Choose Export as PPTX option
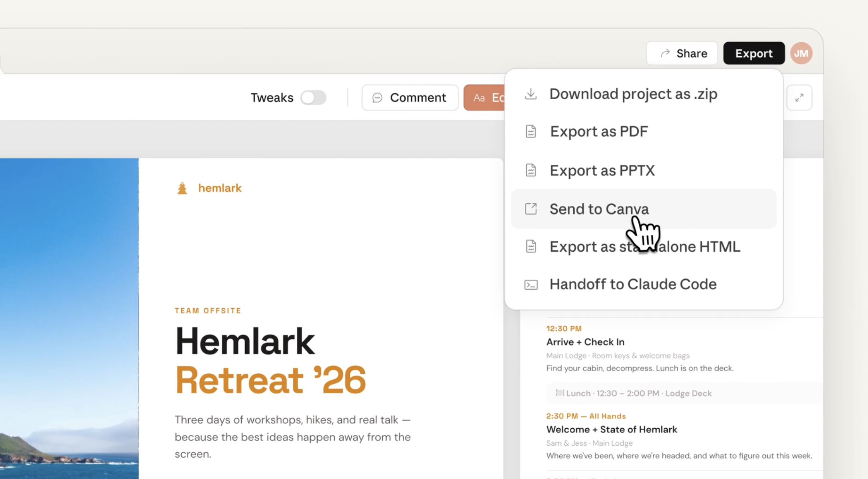 coord(602,170)
